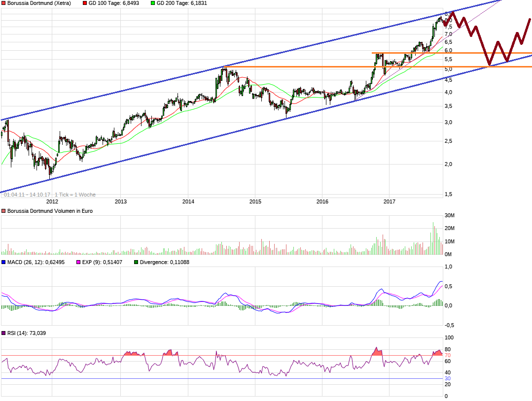Click the 4,5 price axis label

pyautogui.click(x=448, y=80)
